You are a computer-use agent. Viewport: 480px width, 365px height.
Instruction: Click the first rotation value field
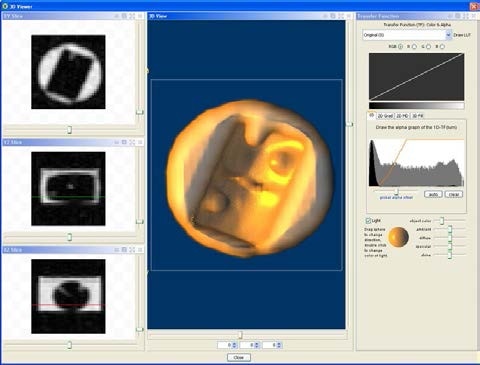pyautogui.click(x=225, y=345)
